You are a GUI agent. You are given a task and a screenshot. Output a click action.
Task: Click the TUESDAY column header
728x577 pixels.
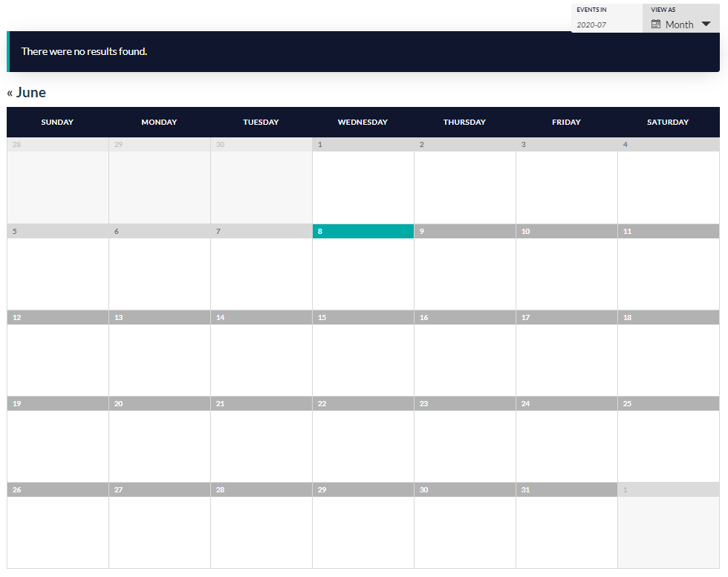pos(261,122)
